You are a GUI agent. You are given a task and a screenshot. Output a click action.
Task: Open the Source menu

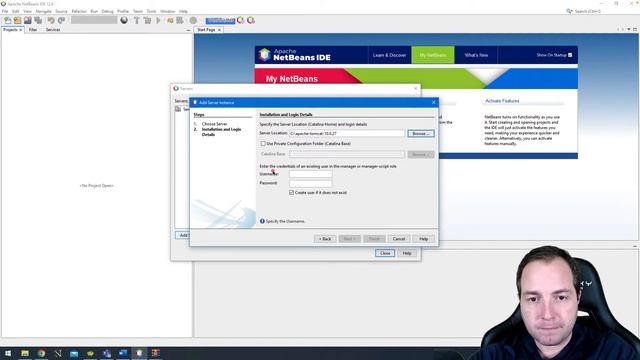coord(61,11)
